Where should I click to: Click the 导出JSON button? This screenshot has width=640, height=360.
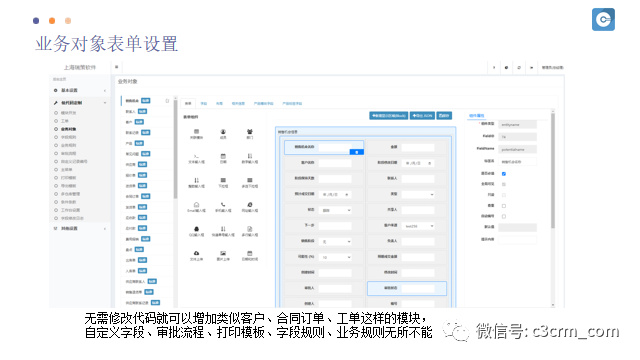[x=422, y=116]
